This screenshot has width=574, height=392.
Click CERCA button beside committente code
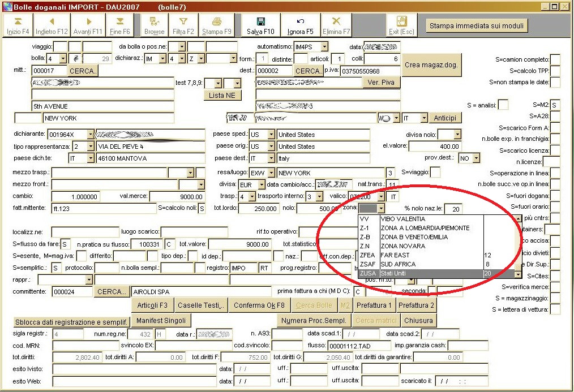pos(112,291)
